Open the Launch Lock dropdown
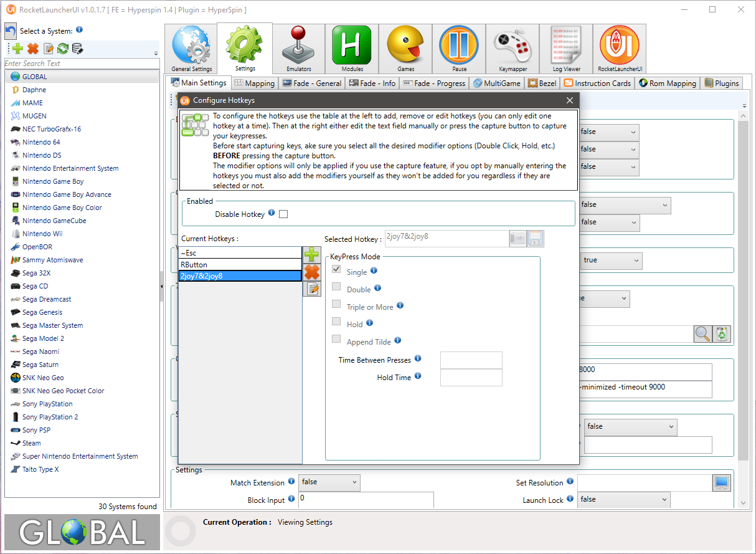This screenshot has width=756, height=554. click(x=624, y=500)
